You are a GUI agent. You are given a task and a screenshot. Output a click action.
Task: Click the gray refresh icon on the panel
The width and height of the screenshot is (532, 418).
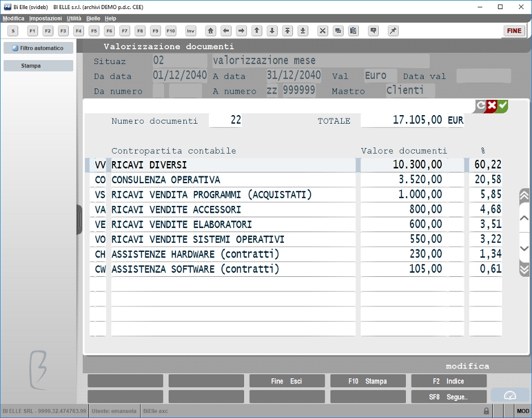[x=480, y=105]
